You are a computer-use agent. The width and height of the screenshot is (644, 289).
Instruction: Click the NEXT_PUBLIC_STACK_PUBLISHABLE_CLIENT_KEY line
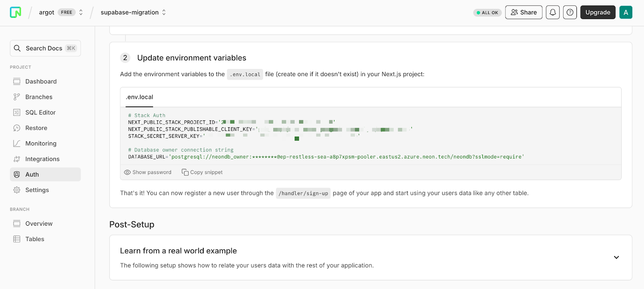pyautogui.click(x=270, y=129)
